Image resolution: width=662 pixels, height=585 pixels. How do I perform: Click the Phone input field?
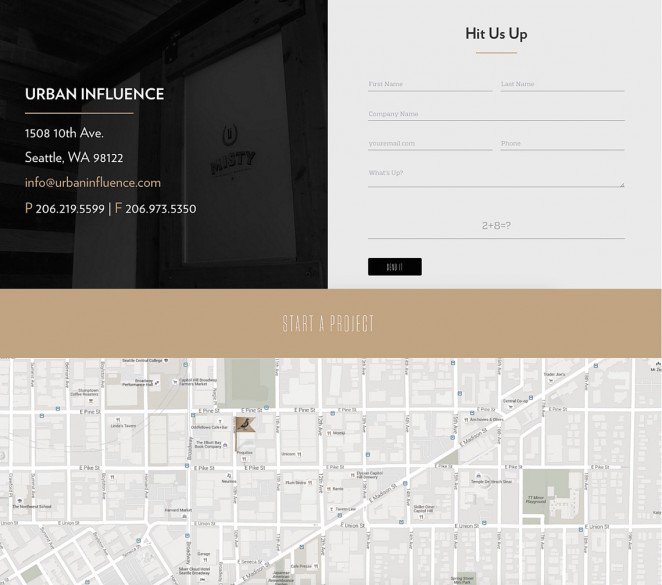[x=562, y=143]
